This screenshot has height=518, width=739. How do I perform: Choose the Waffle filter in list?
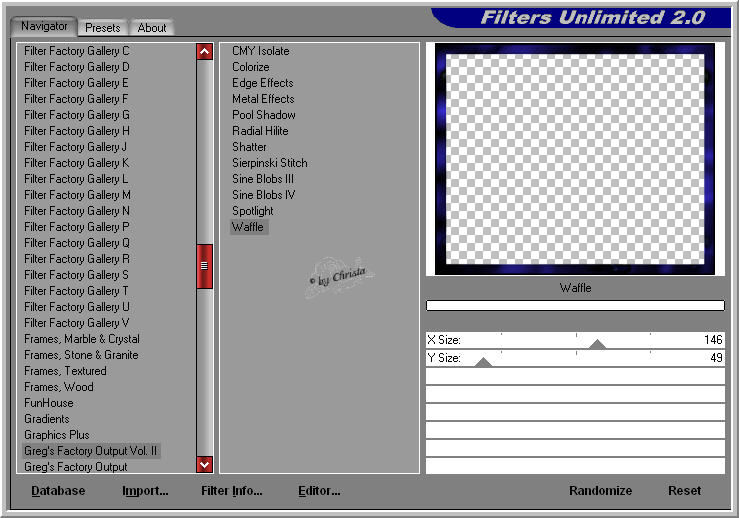(x=248, y=227)
